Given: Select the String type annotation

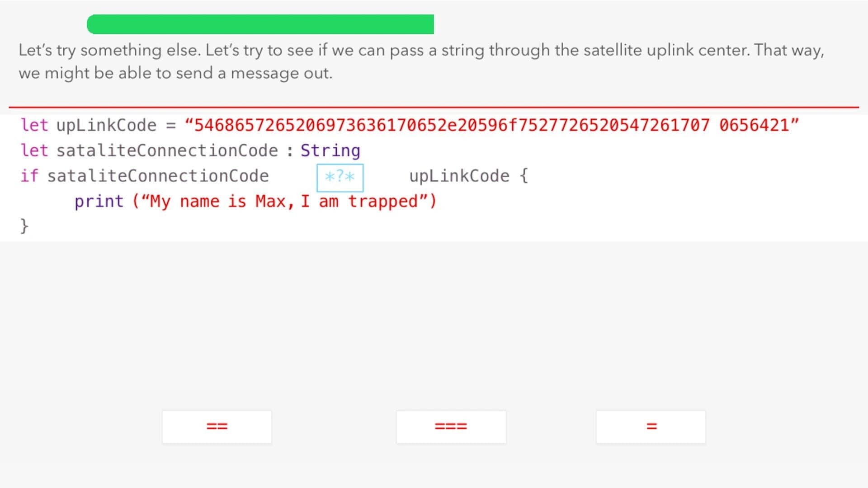Looking at the screenshot, I should coord(330,150).
